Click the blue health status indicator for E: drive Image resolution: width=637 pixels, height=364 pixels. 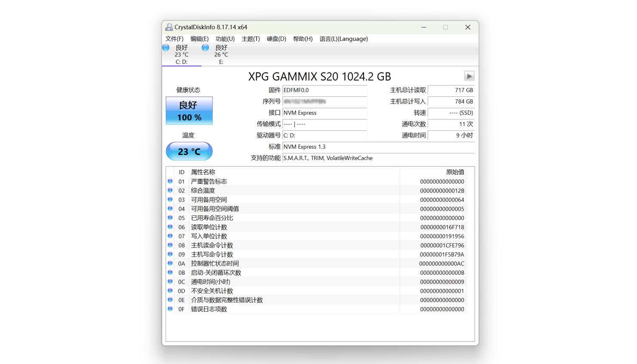(205, 48)
